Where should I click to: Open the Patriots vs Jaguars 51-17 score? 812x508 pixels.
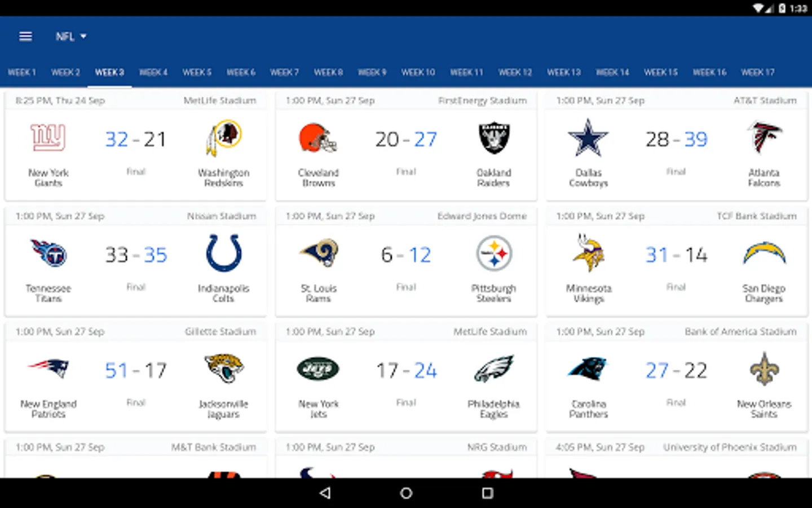(x=136, y=370)
